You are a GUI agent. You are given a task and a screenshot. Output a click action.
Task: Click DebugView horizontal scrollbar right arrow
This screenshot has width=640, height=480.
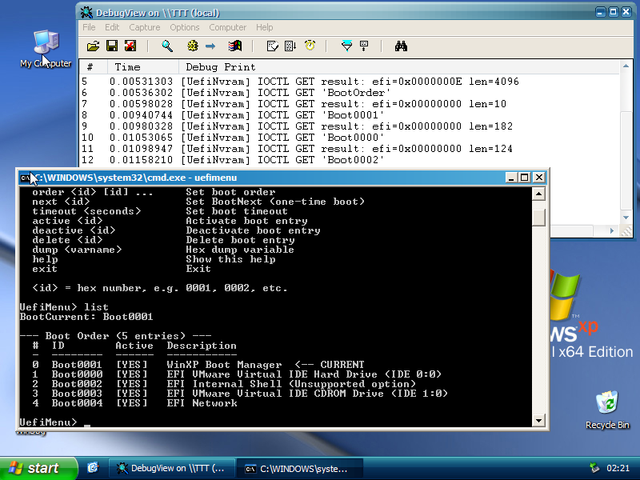coord(612,231)
